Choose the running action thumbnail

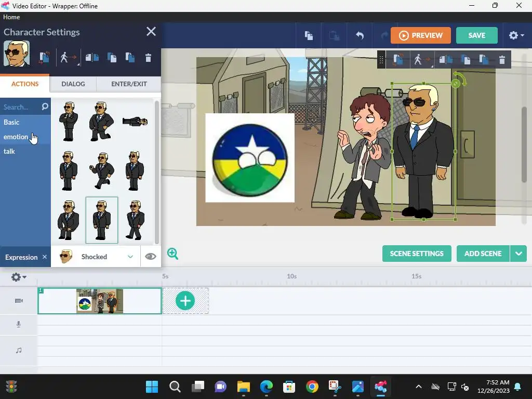102,170
